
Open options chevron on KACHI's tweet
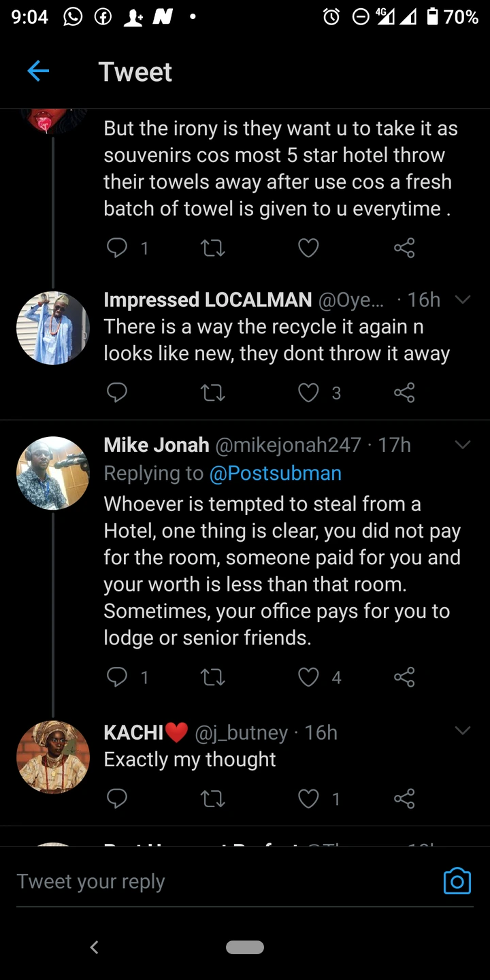tap(463, 732)
